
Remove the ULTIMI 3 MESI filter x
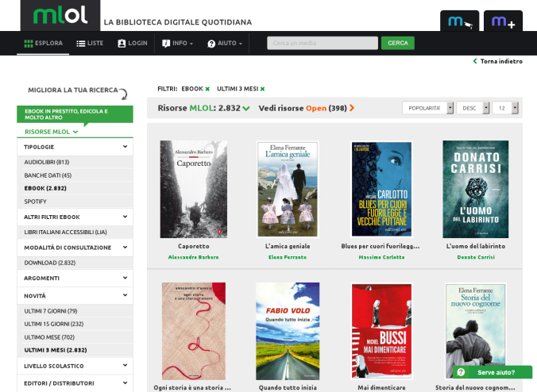pos(262,89)
